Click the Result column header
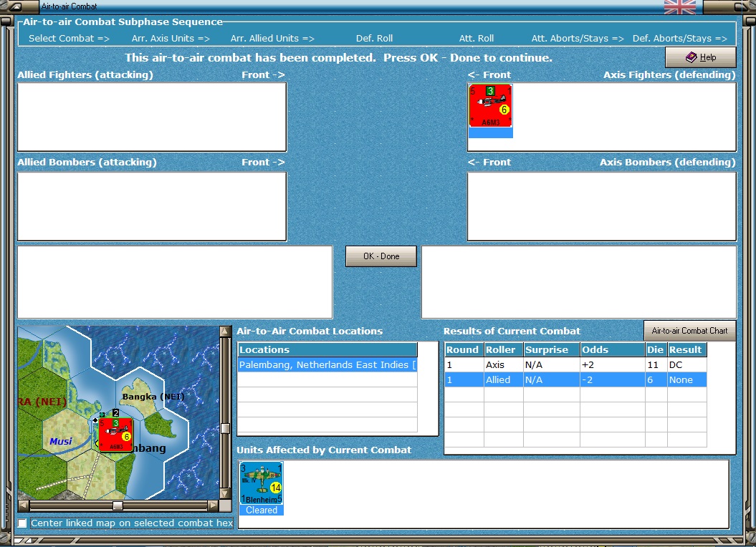 (x=687, y=350)
